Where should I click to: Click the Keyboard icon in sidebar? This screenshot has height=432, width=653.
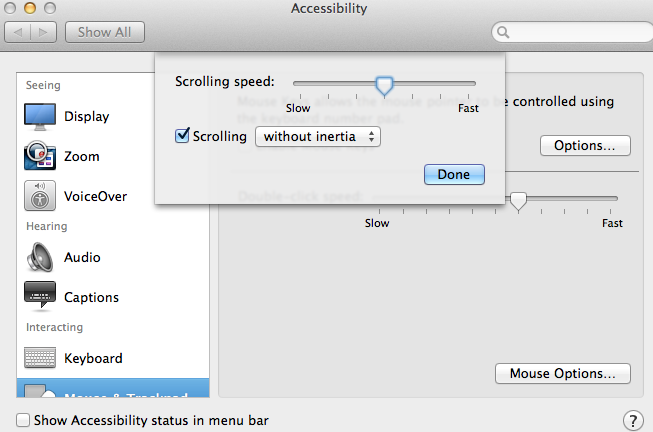[39, 358]
